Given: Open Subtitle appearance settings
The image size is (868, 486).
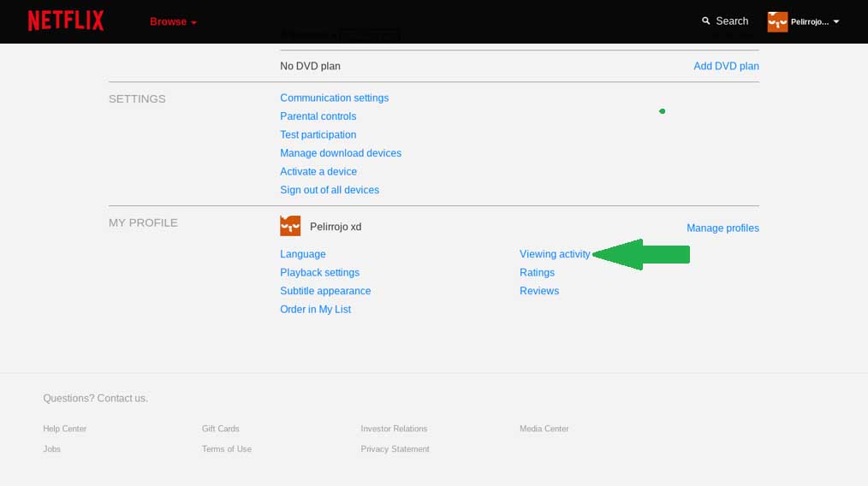Looking at the screenshot, I should pyautogui.click(x=325, y=291).
